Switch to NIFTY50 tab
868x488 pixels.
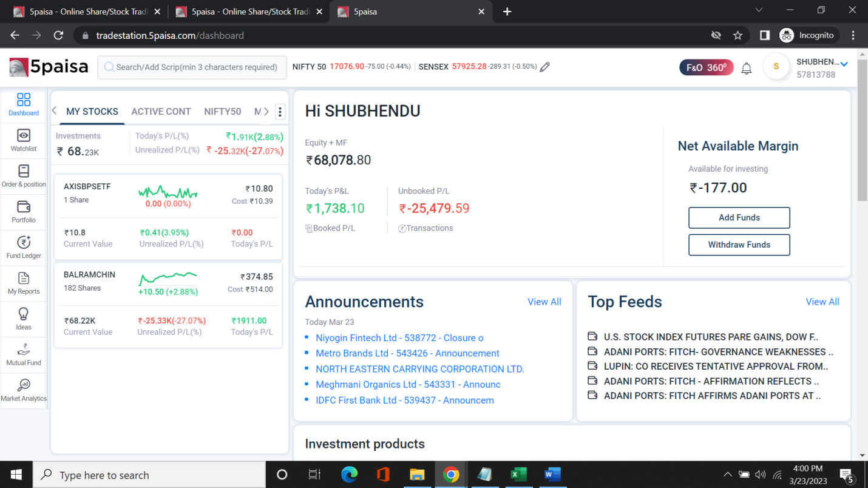222,112
